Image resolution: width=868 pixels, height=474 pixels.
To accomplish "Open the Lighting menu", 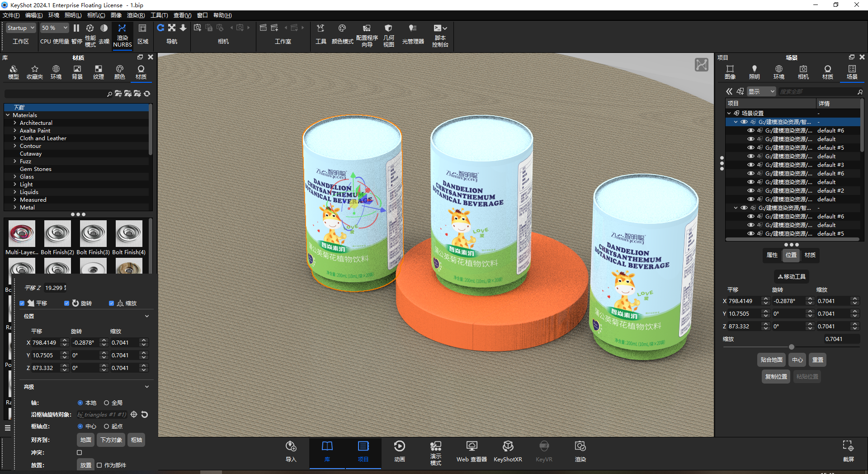I will point(73,15).
